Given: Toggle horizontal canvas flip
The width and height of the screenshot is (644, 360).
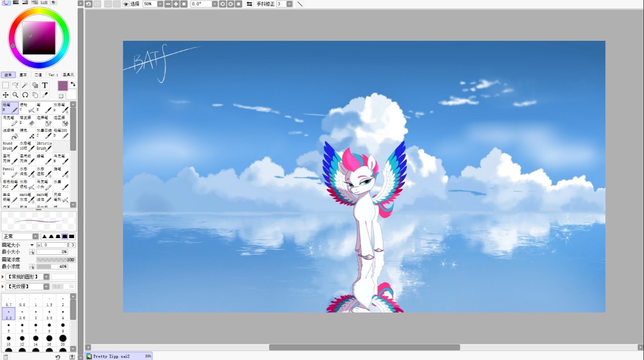Looking at the screenshot, I should coord(249,4).
